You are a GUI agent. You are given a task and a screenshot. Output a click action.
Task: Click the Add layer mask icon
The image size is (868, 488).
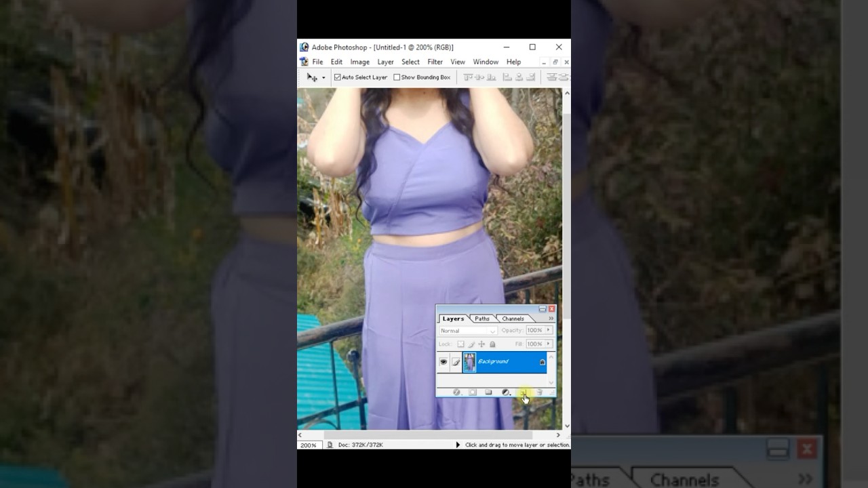[473, 392]
